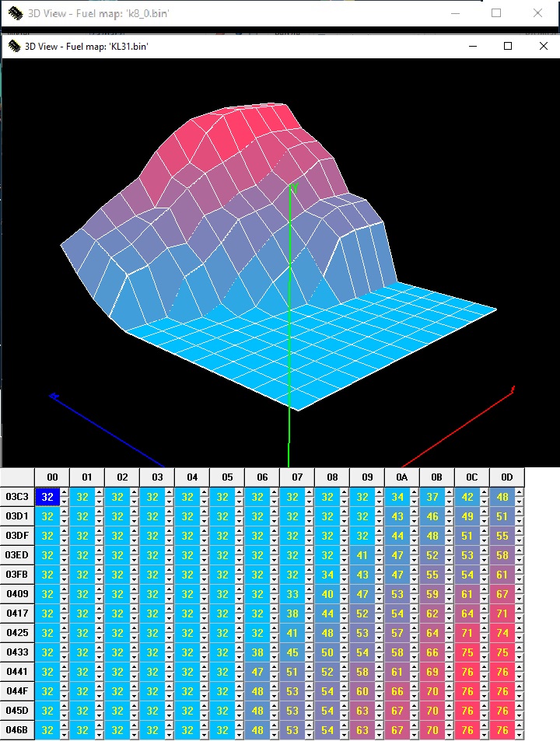Click cell 59 in row 0409, column 0B

[432, 594]
